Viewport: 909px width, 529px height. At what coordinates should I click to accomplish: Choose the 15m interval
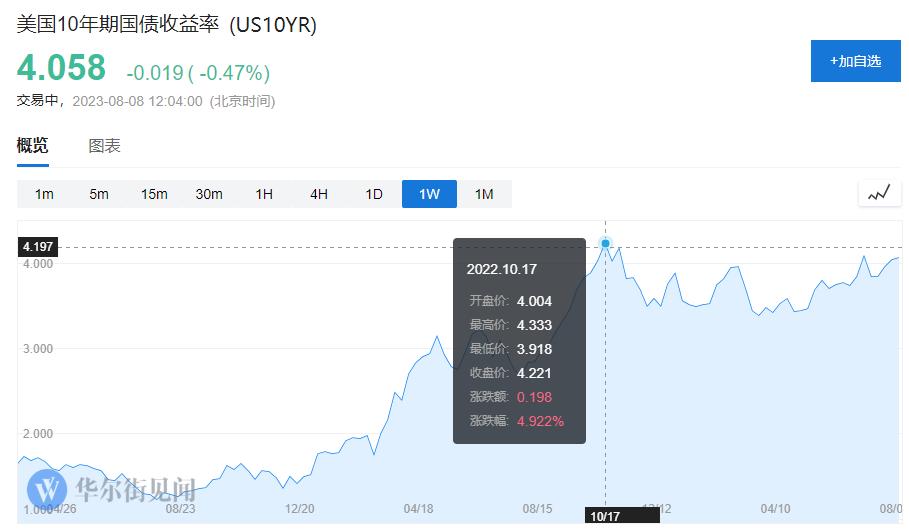coord(154,194)
